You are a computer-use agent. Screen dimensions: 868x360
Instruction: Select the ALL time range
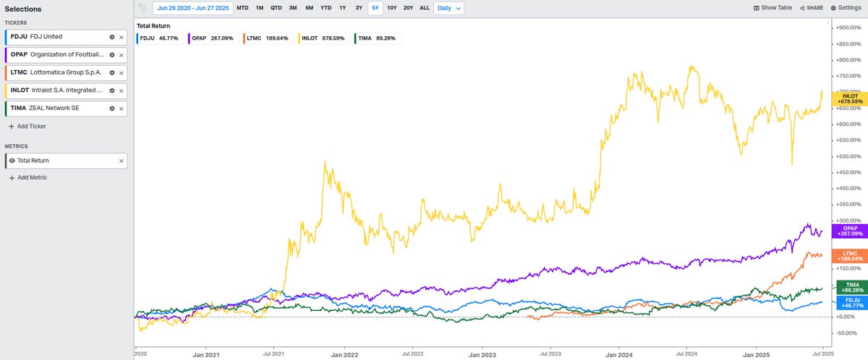coord(425,8)
